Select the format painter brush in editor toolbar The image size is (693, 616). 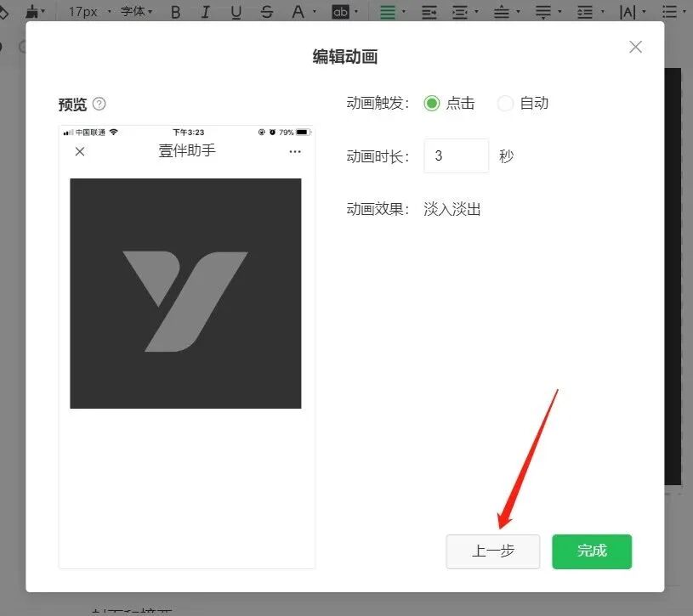point(31,12)
